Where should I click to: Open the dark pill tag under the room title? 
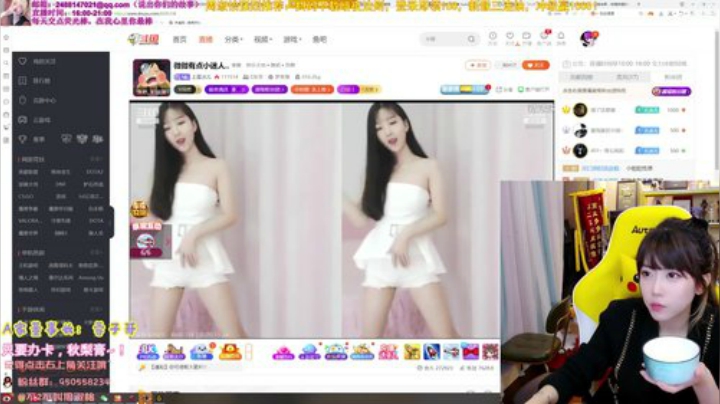coord(187,89)
